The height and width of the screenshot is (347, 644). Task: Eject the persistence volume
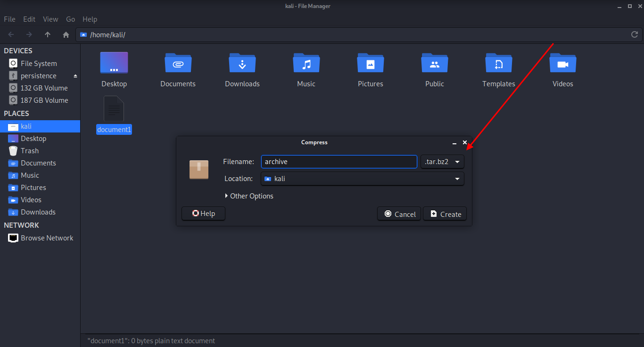75,76
